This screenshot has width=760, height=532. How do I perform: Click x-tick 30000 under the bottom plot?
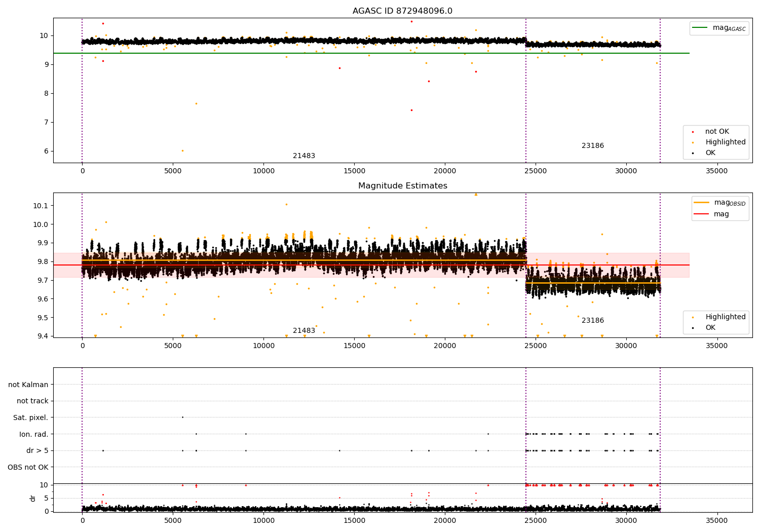click(626, 520)
